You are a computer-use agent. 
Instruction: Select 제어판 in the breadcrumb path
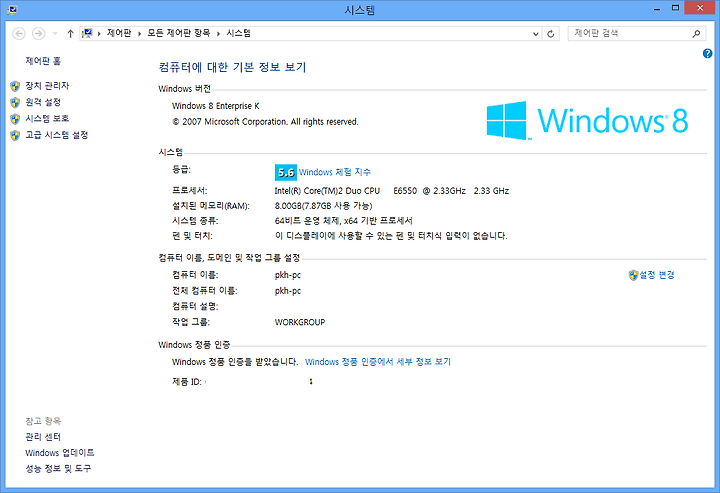pos(119,33)
